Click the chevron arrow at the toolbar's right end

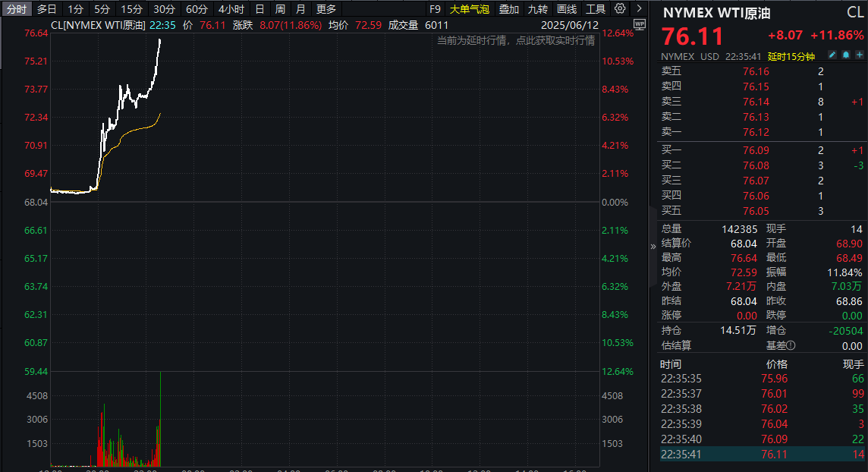[639, 8]
